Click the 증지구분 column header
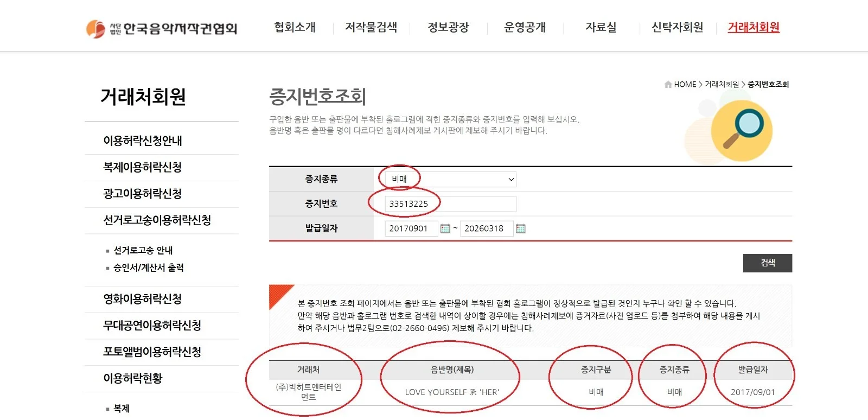The width and height of the screenshot is (868, 420). (x=596, y=370)
